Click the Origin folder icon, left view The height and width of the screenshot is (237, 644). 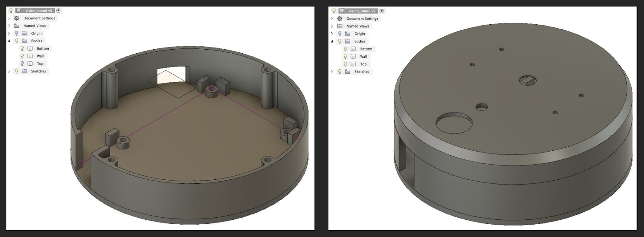coord(24,33)
